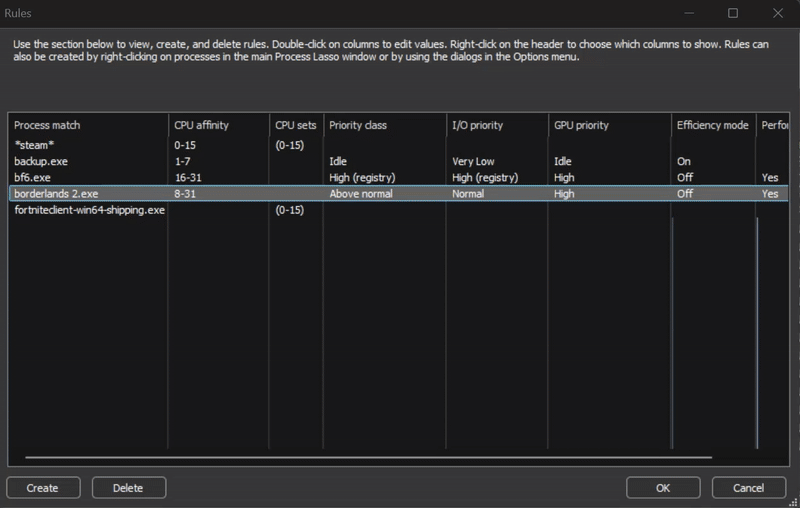
Task: Click the horizontal scrollbar of rules table
Action: [368, 458]
